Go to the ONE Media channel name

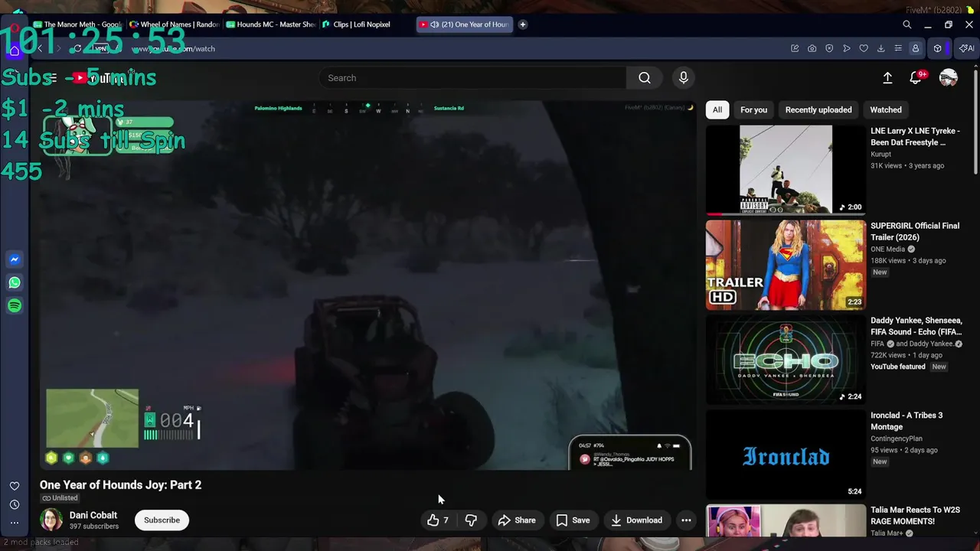point(887,249)
